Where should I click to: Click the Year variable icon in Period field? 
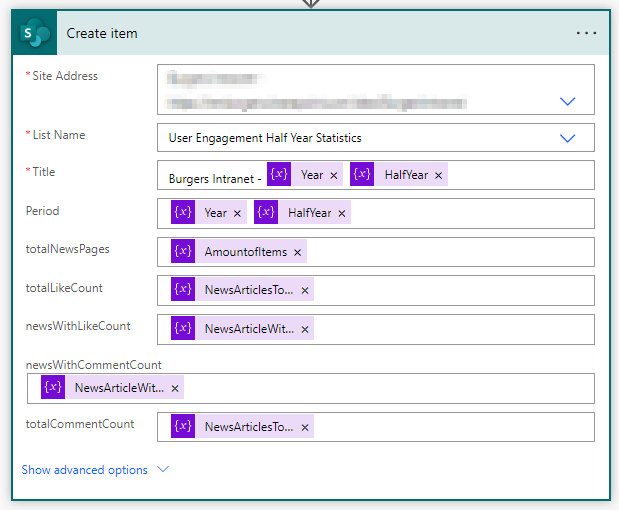pyautogui.click(x=183, y=212)
